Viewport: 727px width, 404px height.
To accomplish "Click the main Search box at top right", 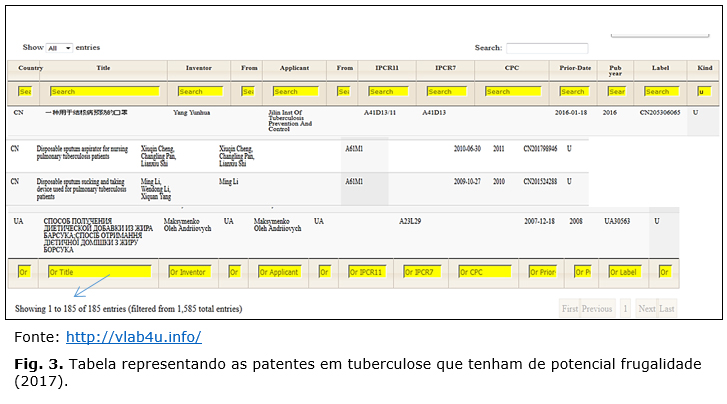I will 546,48.
